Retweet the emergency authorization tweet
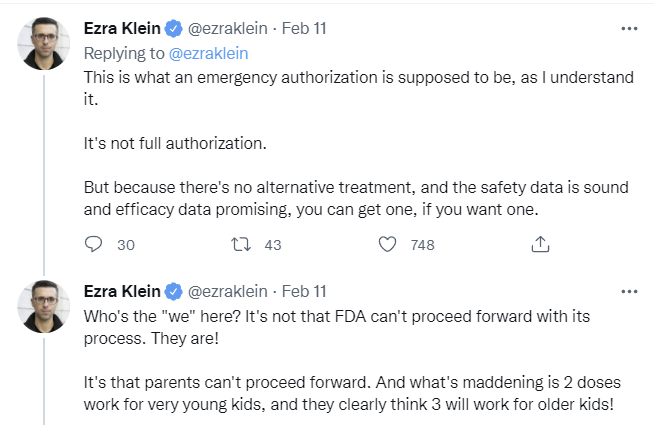654x425 pixels. (x=240, y=244)
